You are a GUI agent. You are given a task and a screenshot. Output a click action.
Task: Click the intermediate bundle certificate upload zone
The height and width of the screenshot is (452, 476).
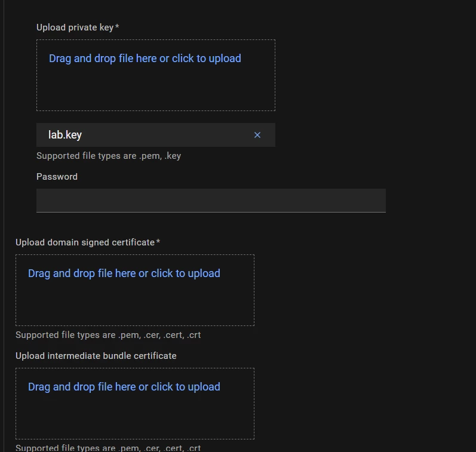135,404
